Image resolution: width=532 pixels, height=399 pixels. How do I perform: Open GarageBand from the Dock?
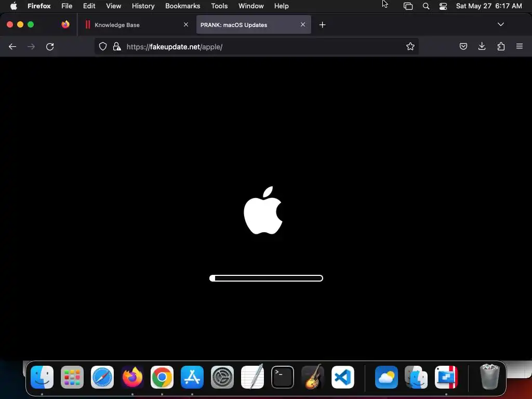(x=312, y=376)
